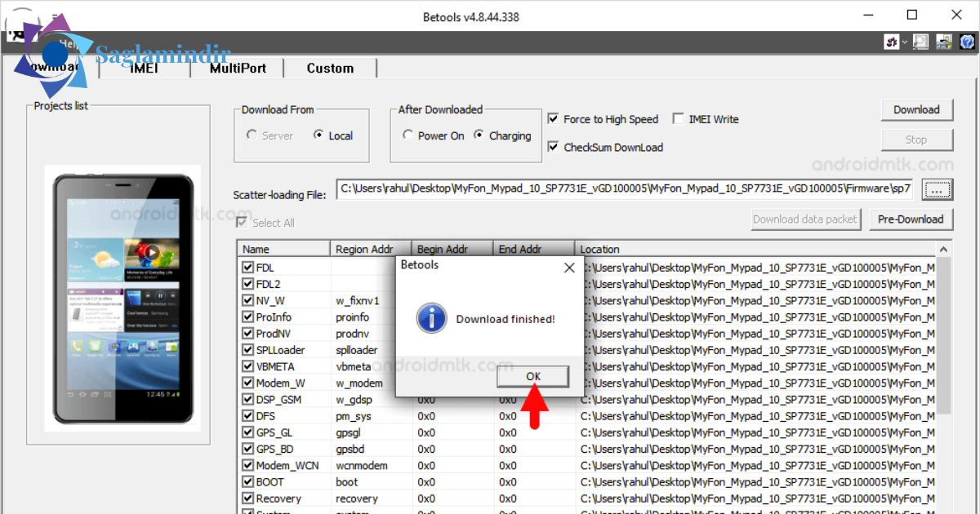Uncheck the DSP_GSM partition checkbox
Screen dimensions: 980x514
[x=247, y=399]
